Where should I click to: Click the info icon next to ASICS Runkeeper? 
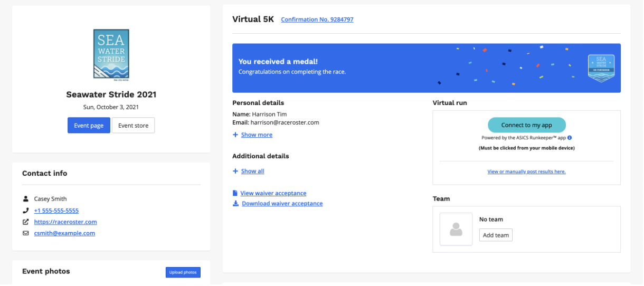570,138
